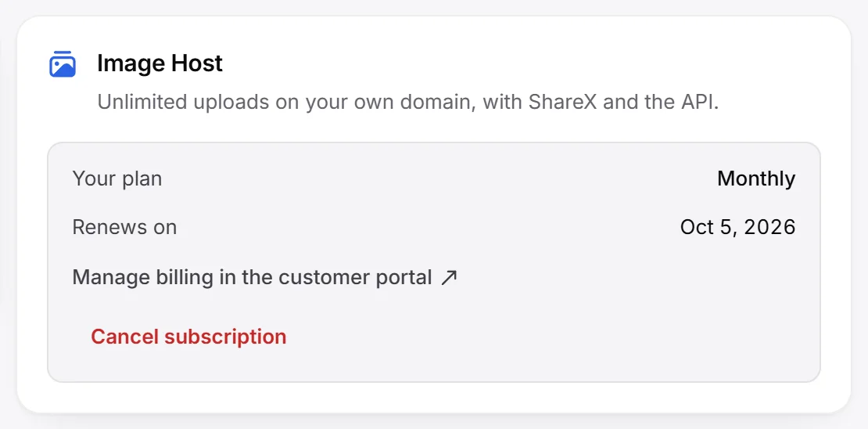Image resolution: width=868 pixels, height=429 pixels.
Task: Click the Renews on label
Action: pos(124,227)
